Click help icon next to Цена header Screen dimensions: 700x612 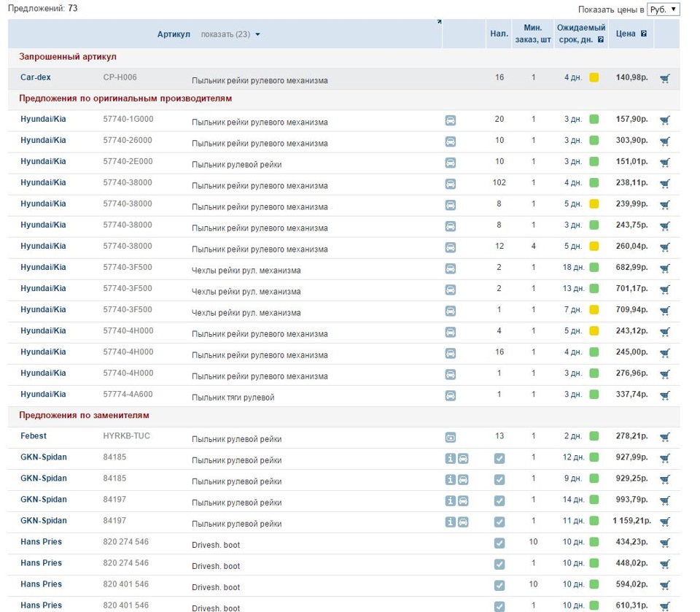tap(644, 34)
